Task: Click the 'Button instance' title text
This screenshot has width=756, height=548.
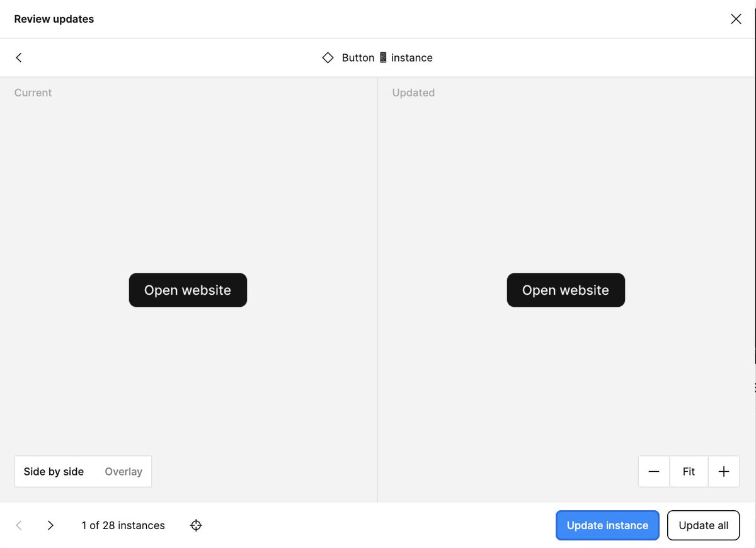Action: click(x=387, y=57)
